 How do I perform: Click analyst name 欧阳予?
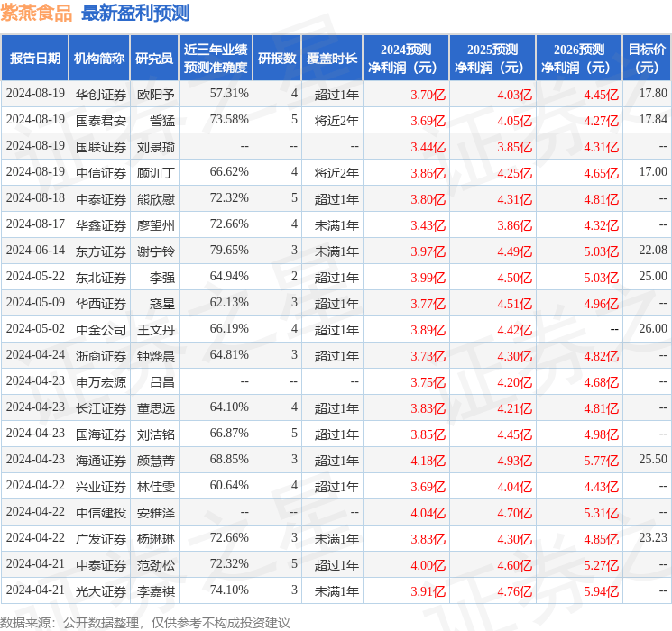[x=155, y=95]
